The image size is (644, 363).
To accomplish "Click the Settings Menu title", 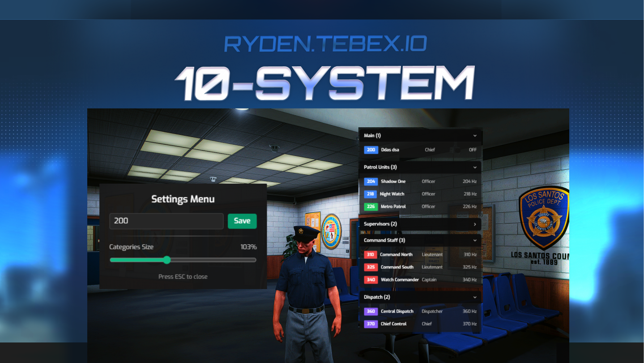I will [x=183, y=199].
